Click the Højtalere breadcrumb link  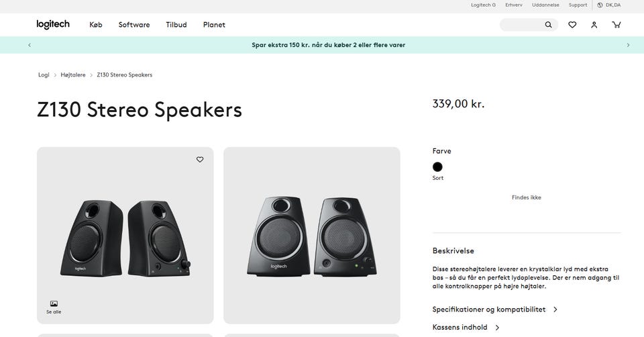tap(73, 75)
